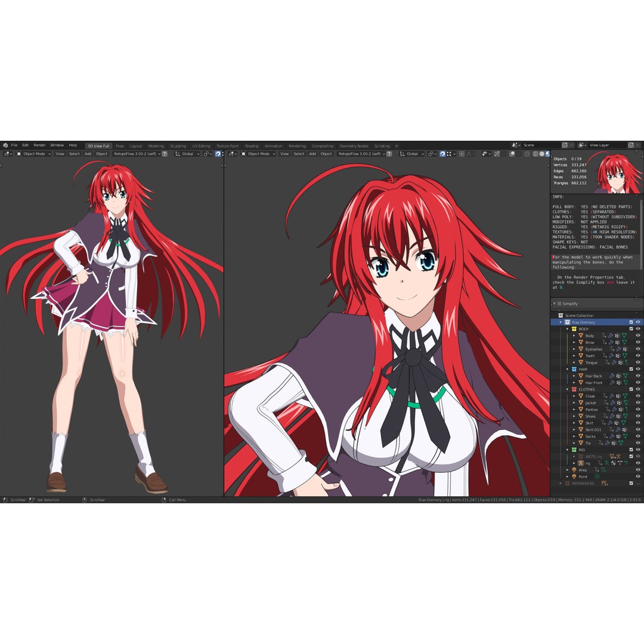This screenshot has height=644, width=644.
Task: Click the HAIR collection blue icon
Action: [x=574, y=369]
